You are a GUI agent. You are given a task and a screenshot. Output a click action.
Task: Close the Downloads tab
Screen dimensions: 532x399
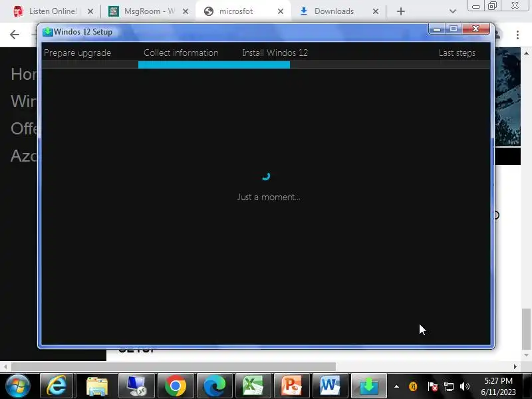(376, 11)
